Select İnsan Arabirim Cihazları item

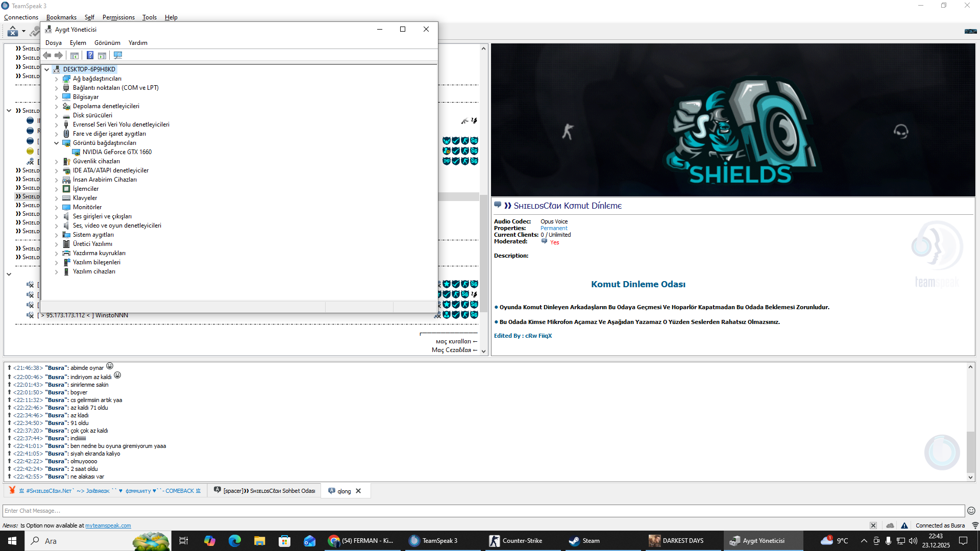point(105,180)
